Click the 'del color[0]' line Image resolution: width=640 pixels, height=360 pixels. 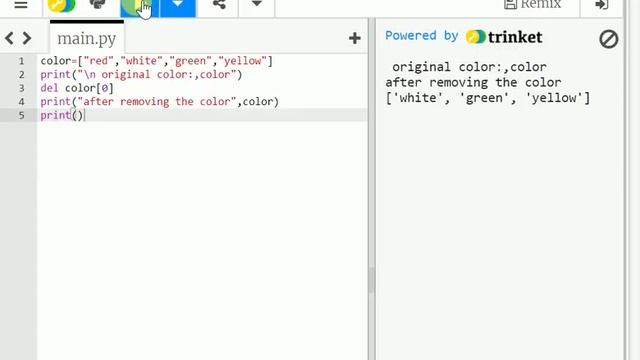tap(77, 88)
